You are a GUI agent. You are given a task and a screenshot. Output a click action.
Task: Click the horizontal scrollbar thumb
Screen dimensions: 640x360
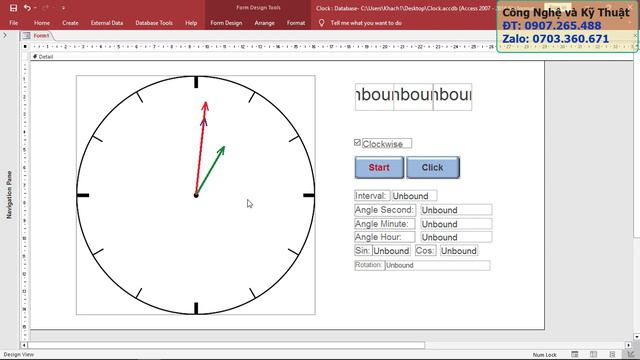(226, 345)
